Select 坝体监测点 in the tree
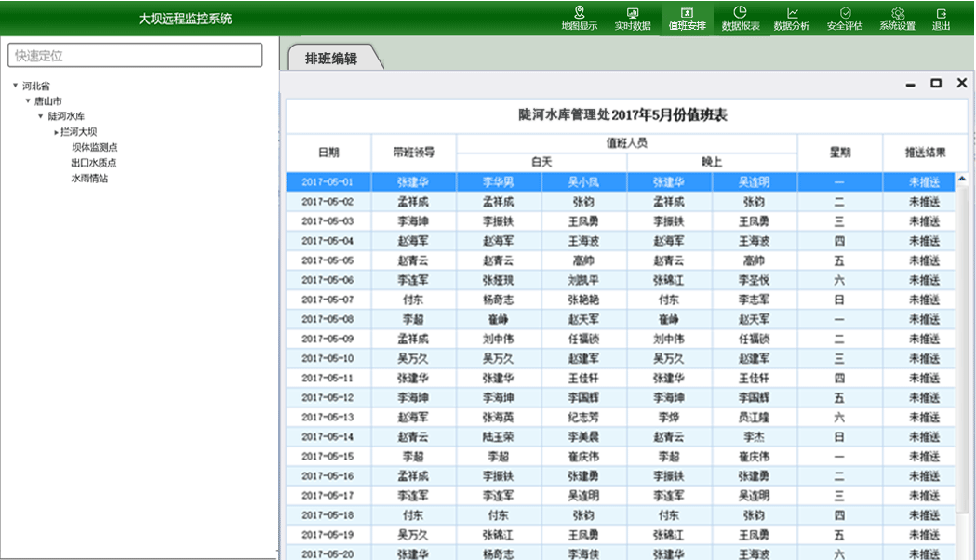 pyautogui.click(x=94, y=147)
